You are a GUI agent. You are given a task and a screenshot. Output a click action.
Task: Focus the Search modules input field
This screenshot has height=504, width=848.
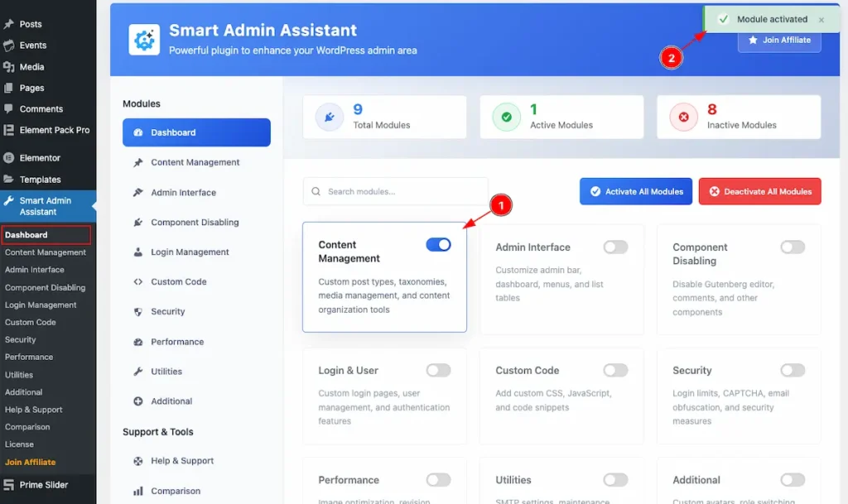395,192
